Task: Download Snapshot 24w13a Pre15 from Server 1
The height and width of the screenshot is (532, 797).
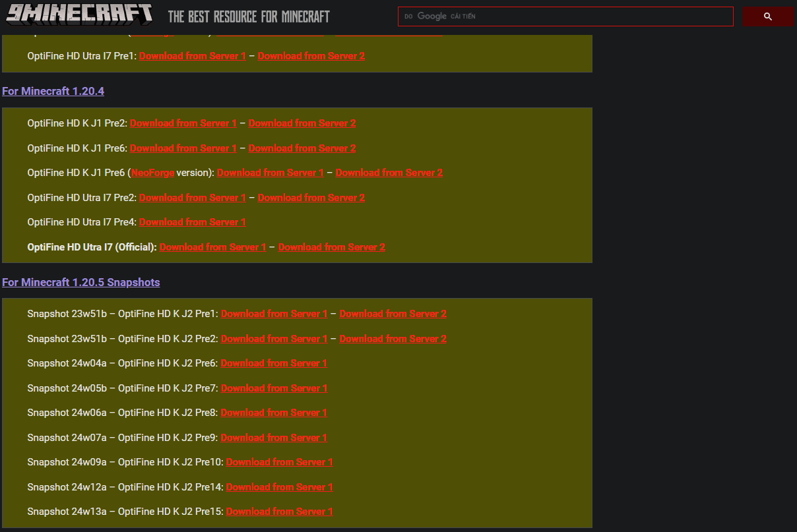Action: (x=280, y=512)
